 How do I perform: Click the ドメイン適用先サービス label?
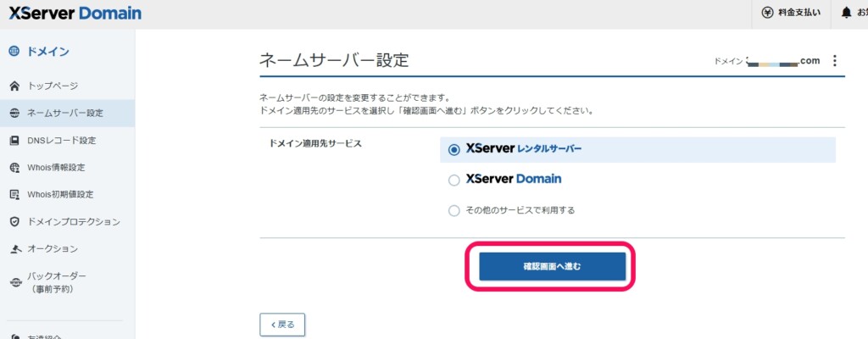point(315,143)
